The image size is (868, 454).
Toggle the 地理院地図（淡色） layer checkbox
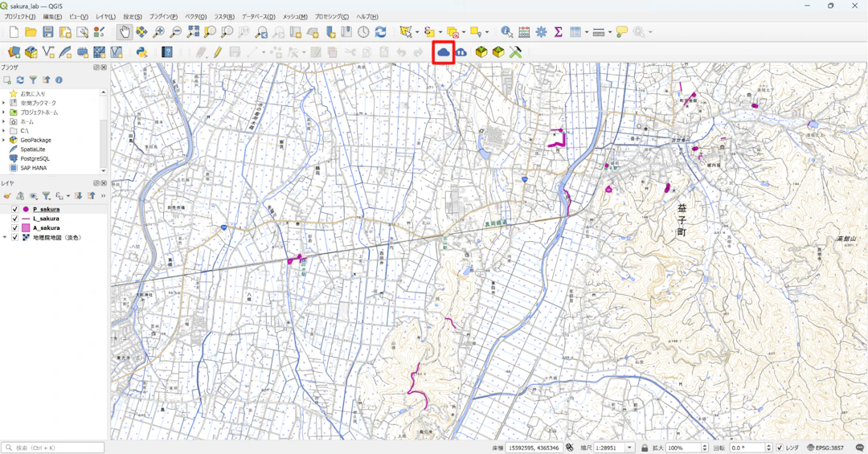click(x=15, y=238)
